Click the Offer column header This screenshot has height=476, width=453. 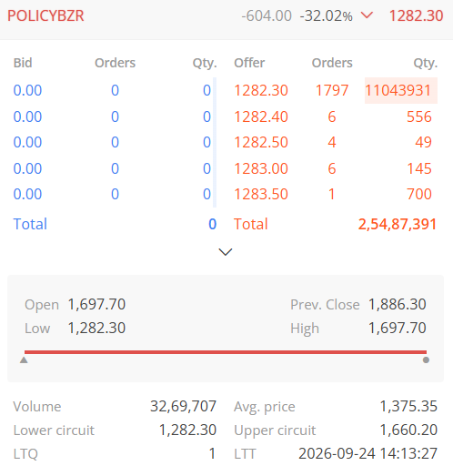[x=249, y=63]
